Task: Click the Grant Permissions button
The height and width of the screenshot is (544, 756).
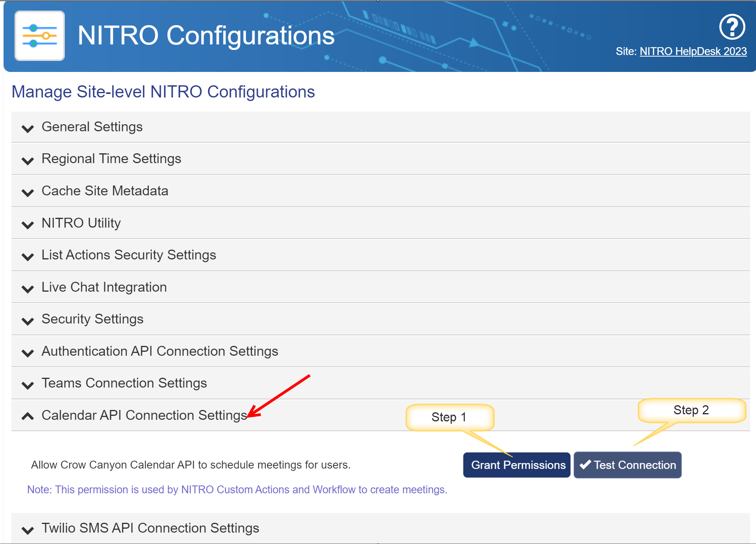Action: click(517, 465)
